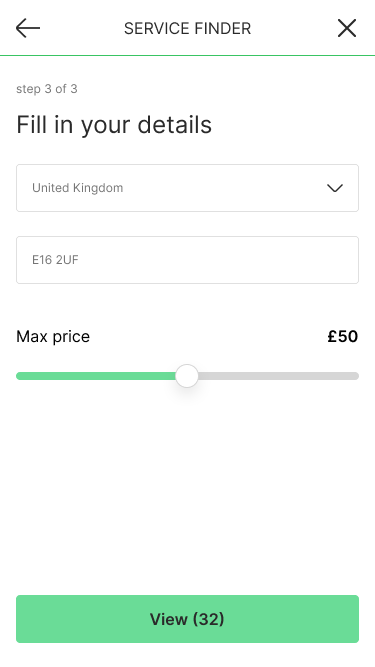The width and height of the screenshot is (375, 667).
Task: Click the £50 price value
Action: [x=343, y=336]
